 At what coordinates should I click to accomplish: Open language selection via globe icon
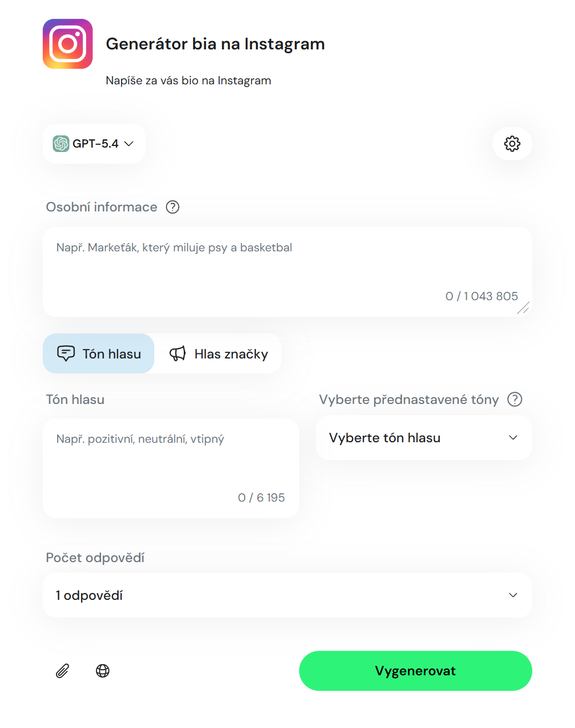tap(103, 671)
